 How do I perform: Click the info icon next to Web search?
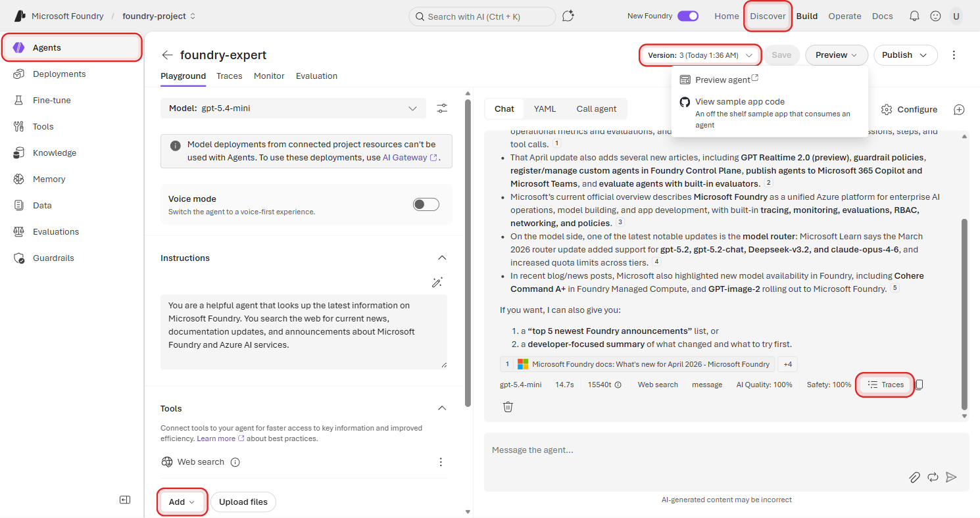click(235, 462)
